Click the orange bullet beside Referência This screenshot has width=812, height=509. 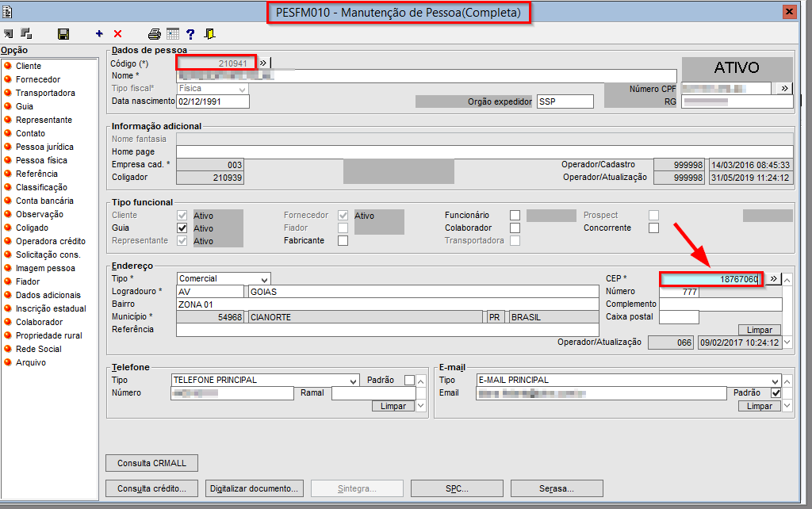8,173
